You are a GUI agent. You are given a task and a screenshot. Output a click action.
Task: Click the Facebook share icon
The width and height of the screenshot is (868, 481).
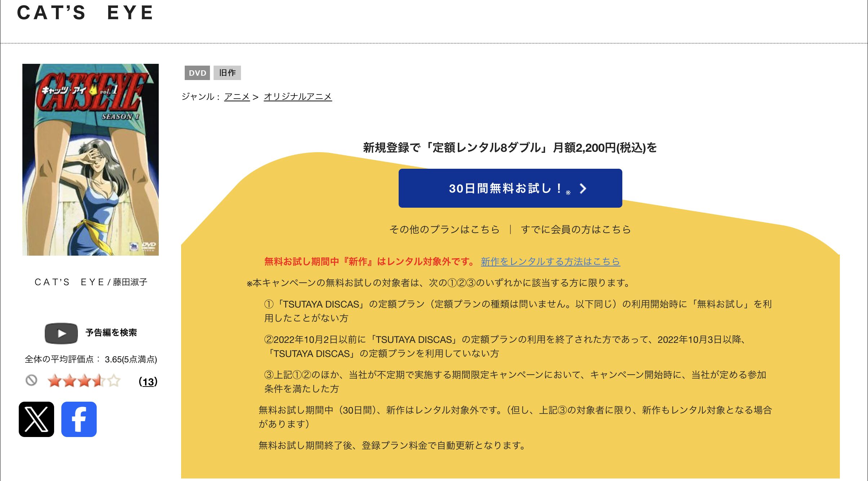(x=79, y=419)
